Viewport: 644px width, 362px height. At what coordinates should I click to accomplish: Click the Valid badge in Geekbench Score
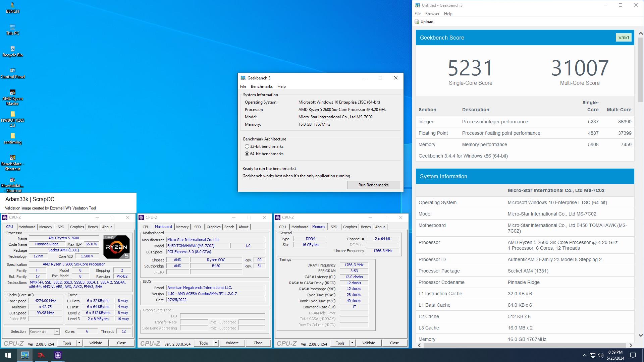point(624,38)
